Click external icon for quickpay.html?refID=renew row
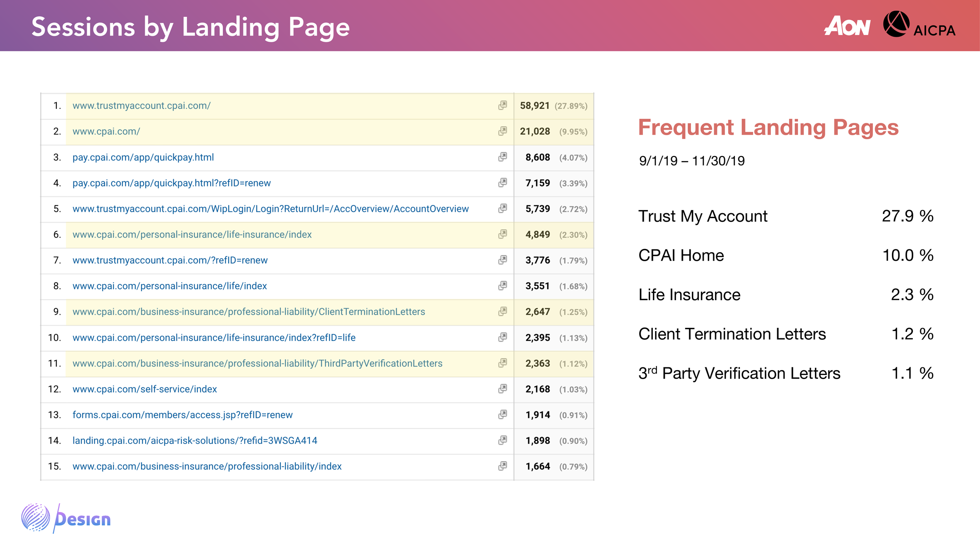Screen dimensions: 980x551 point(502,183)
